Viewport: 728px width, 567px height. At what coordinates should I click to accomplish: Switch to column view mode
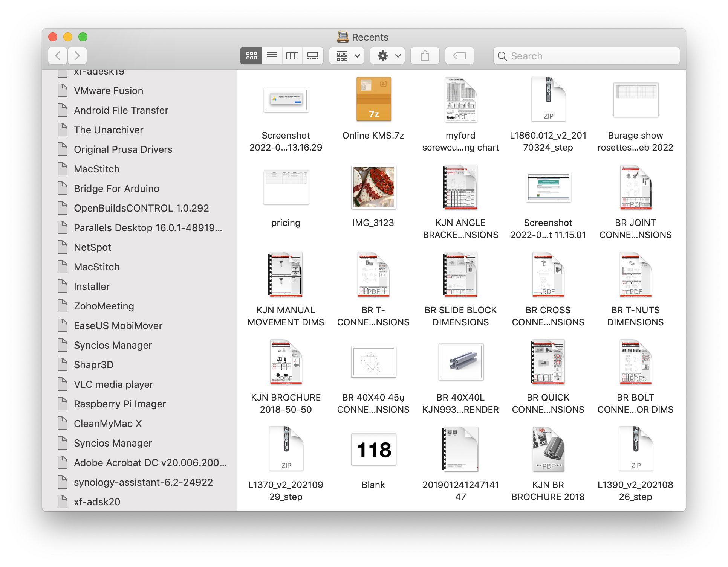292,56
